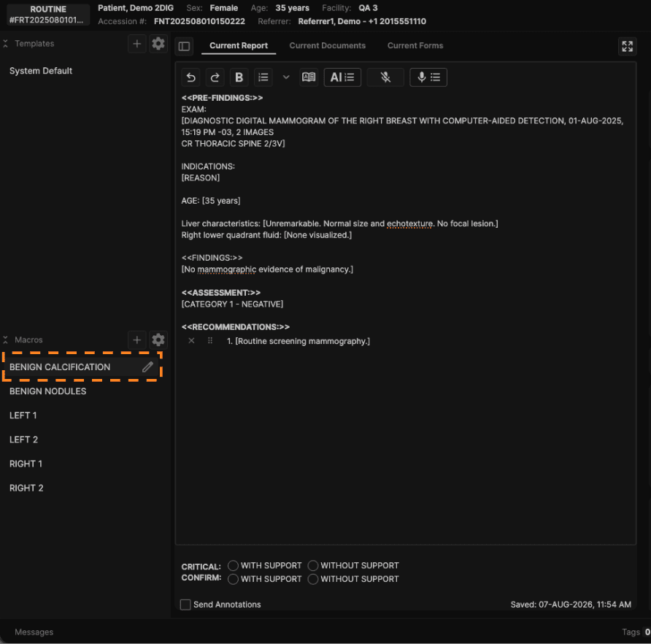The height and width of the screenshot is (644, 651).
Task: Select the BENIGN CALCIFICATION macro
Action: coord(82,367)
